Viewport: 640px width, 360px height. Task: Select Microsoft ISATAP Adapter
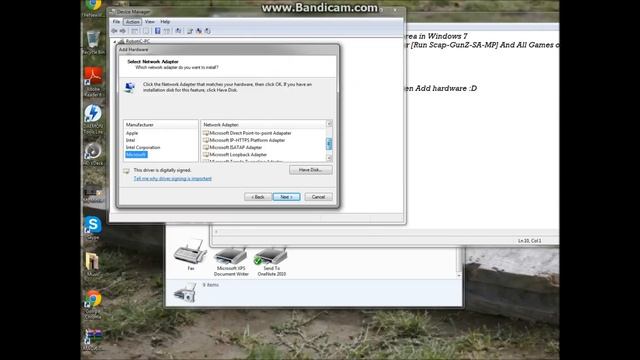click(x=232, y=147)
